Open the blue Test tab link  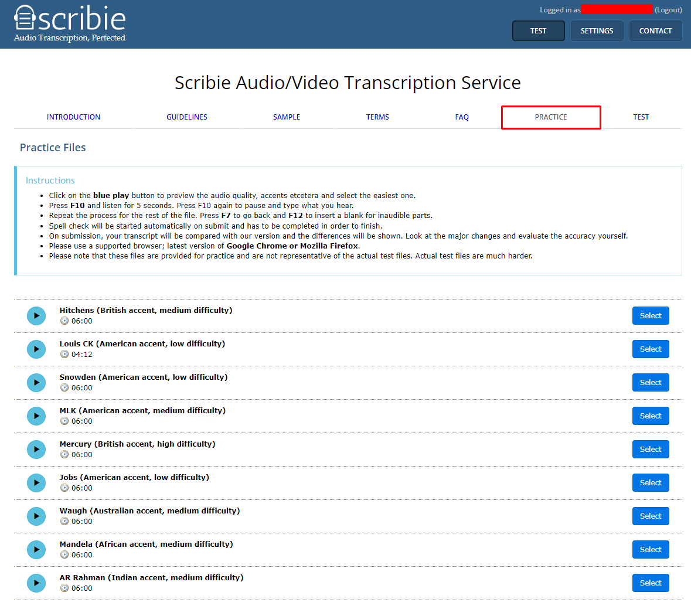[641, 117]
